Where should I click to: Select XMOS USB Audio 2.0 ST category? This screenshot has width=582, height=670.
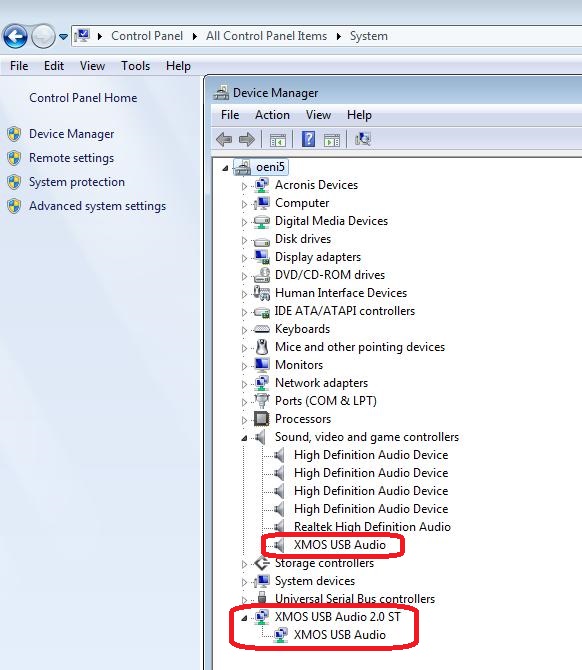(x=338, y=617)
